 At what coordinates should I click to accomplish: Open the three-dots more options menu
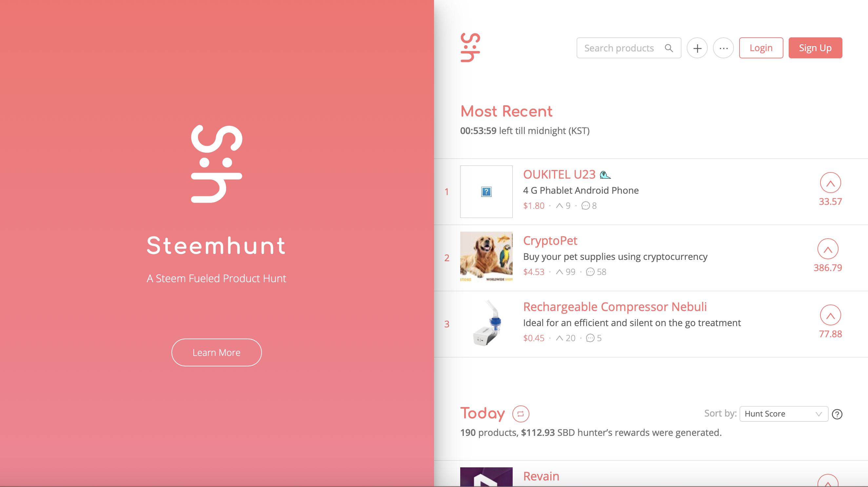click(723, 48)
